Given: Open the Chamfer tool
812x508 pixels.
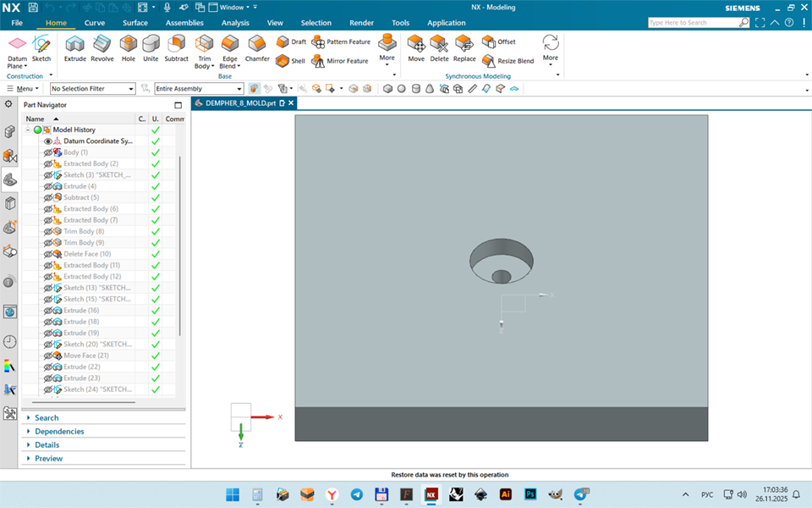Looking at the screenshot, I should click(x=257, y=49).
